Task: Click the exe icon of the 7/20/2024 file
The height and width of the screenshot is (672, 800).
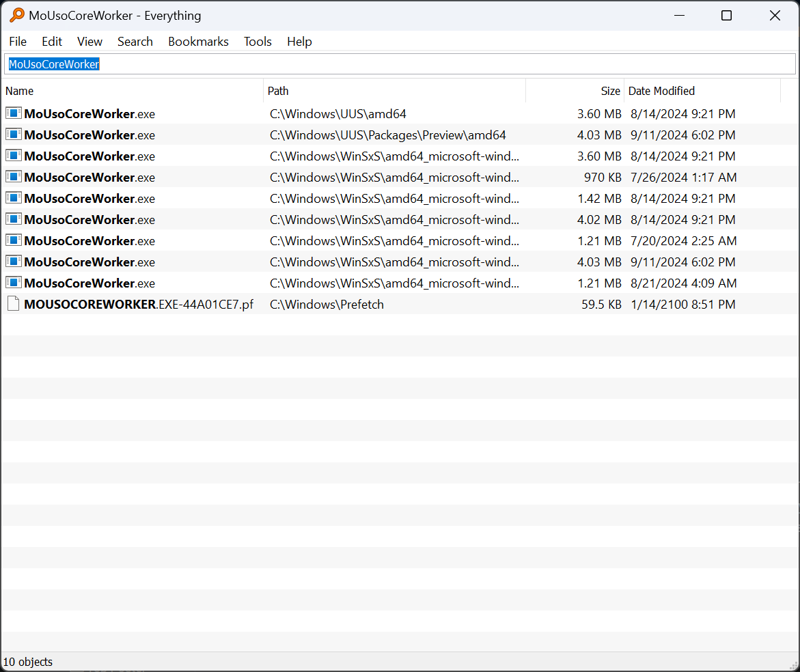Action: [13, 240]
